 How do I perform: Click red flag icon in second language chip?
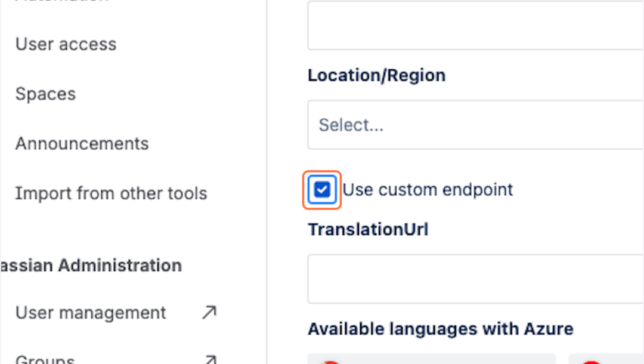[591, 361]
